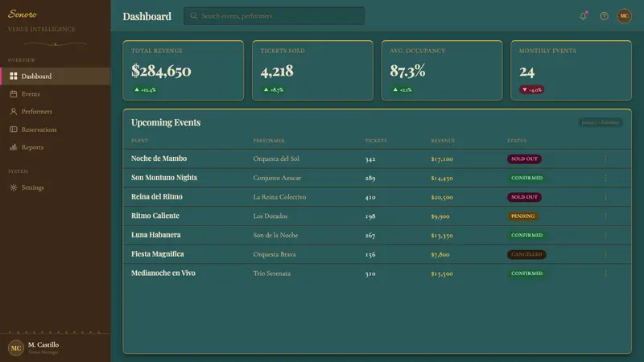Select the Monthly Events card
Screen dimensions: 644x362
click(571, 70)
